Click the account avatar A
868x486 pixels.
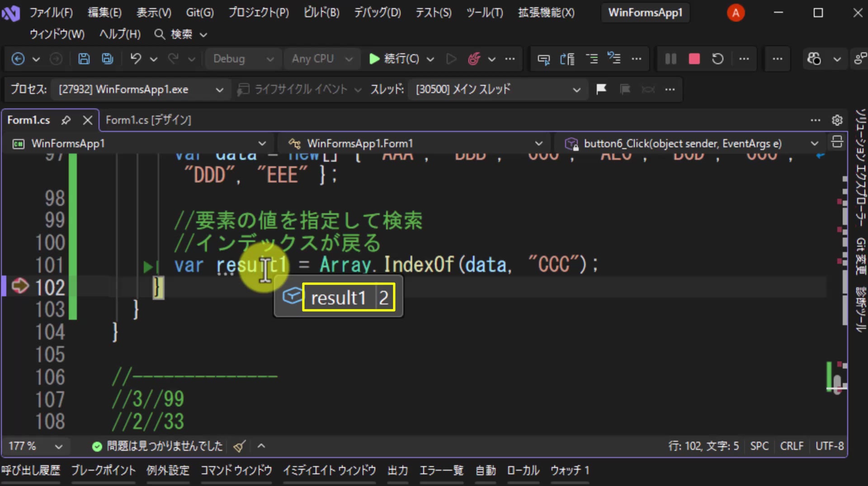(x=736, y=13)
